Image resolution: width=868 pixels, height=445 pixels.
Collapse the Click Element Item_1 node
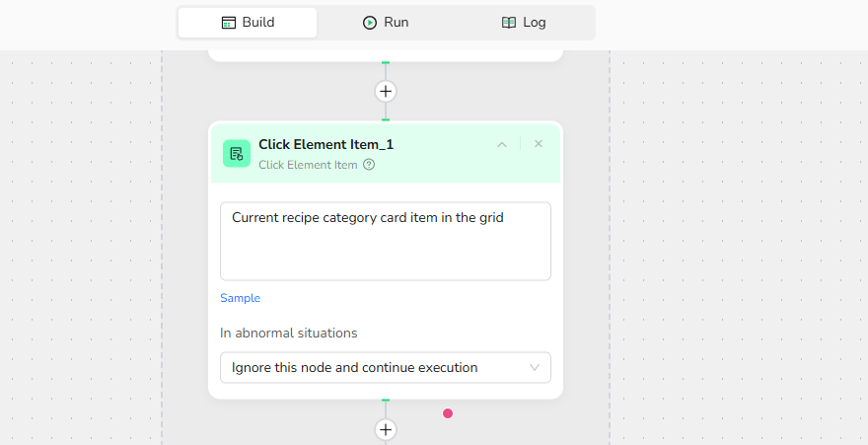502,145
